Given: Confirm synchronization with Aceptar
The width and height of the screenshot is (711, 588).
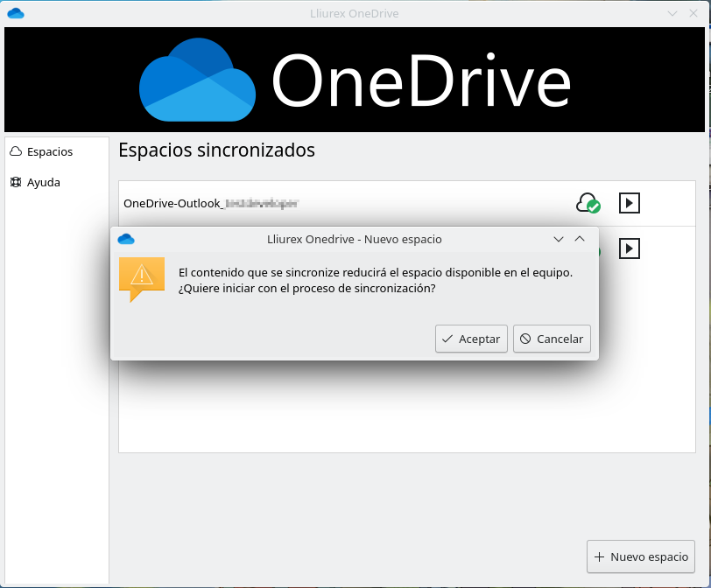Looking at the screenshot, I should tap(471, 339).
